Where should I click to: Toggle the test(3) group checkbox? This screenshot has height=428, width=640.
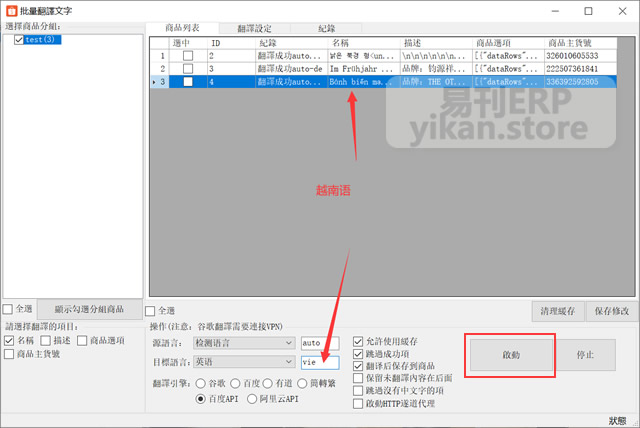[x=20, y=40]
